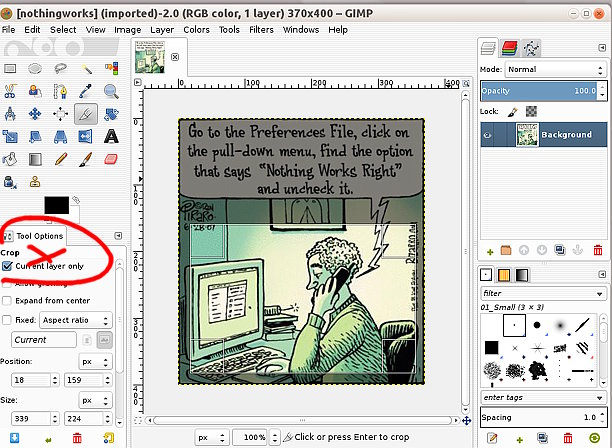Select the Zoom magnifier tool
Screen dimensions: 612x448
coord(111,91)
